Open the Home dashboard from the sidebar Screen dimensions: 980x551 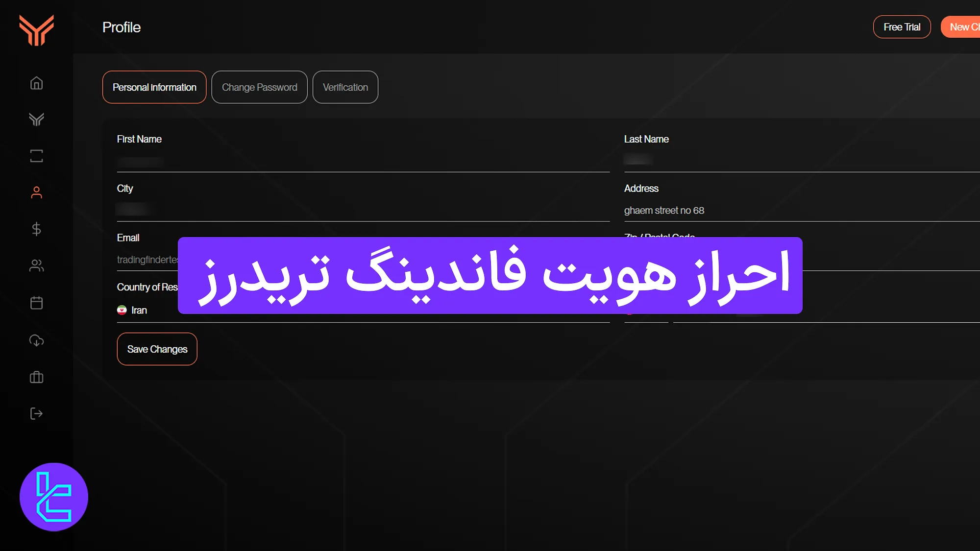coord(36,83)
